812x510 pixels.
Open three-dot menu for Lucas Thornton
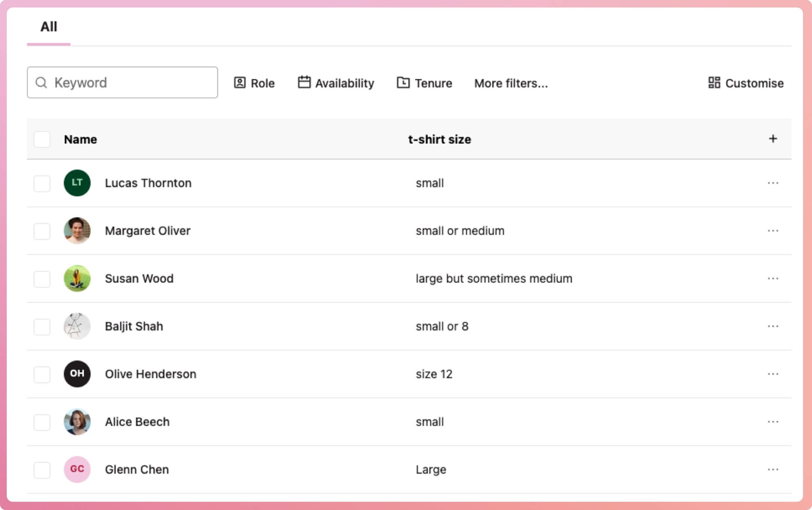773,183
